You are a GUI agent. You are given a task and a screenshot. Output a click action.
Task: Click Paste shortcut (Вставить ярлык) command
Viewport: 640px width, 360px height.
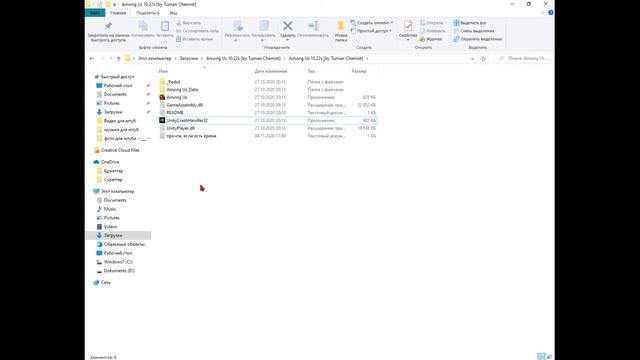tap(194, 39)
